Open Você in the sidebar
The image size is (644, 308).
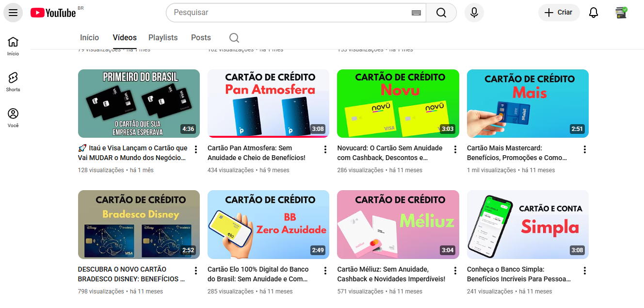coord(13,118)
